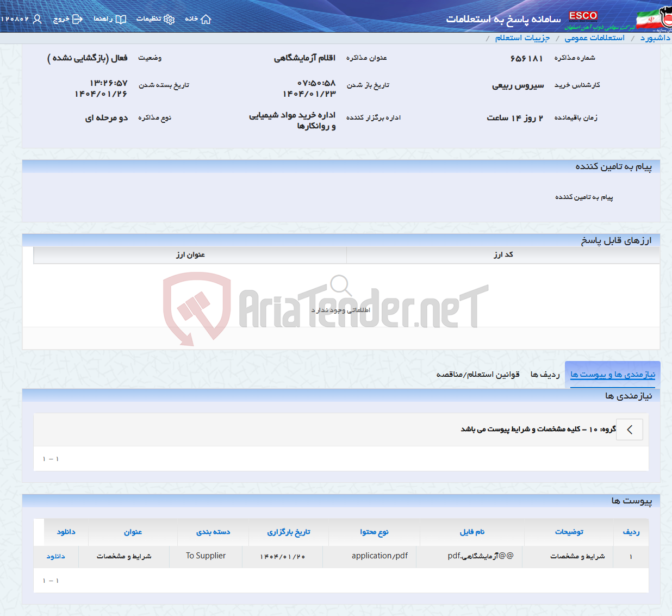Select negotiation number ۶۵۶۱۸۱
The height and width of the screenshot is (616, 672).
pos(526,58)
